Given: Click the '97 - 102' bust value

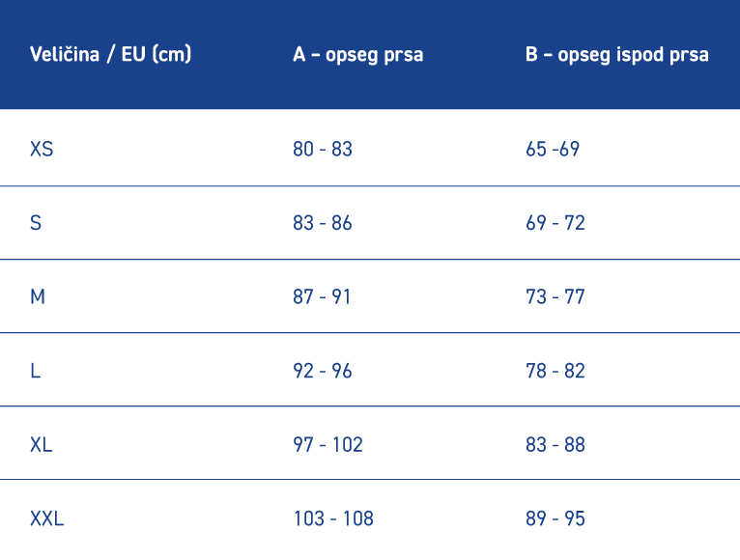Looking at the screenshot, I should [x=328, y=444].
